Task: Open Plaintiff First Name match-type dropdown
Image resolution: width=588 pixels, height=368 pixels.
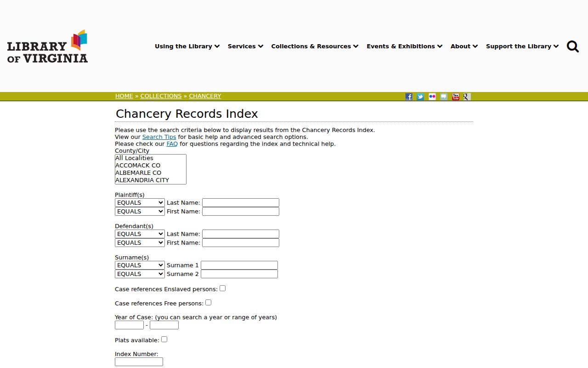Action: [x=140, y=212]
